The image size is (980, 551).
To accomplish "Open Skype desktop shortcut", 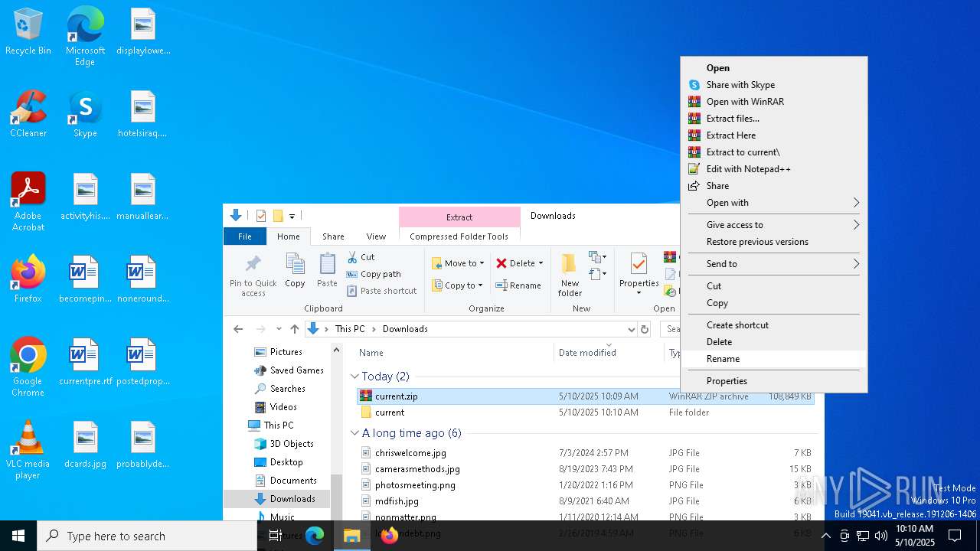I will [85, 115].
